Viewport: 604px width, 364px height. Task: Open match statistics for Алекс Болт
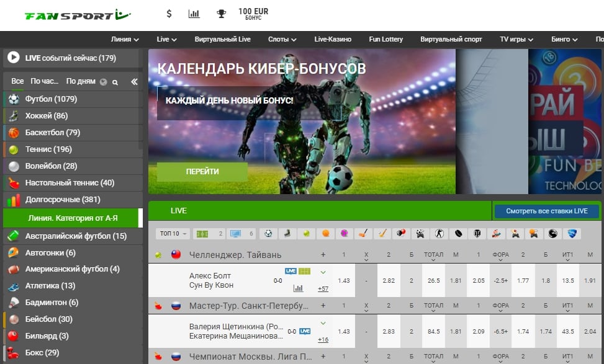click(x=298, y=288)
